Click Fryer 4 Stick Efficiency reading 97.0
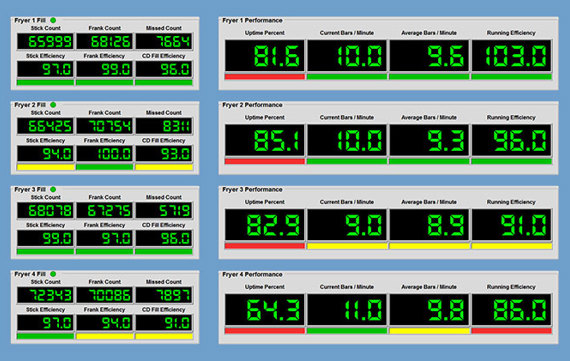The width and height of the screenshot is (570, 361). tap(45, 323)
